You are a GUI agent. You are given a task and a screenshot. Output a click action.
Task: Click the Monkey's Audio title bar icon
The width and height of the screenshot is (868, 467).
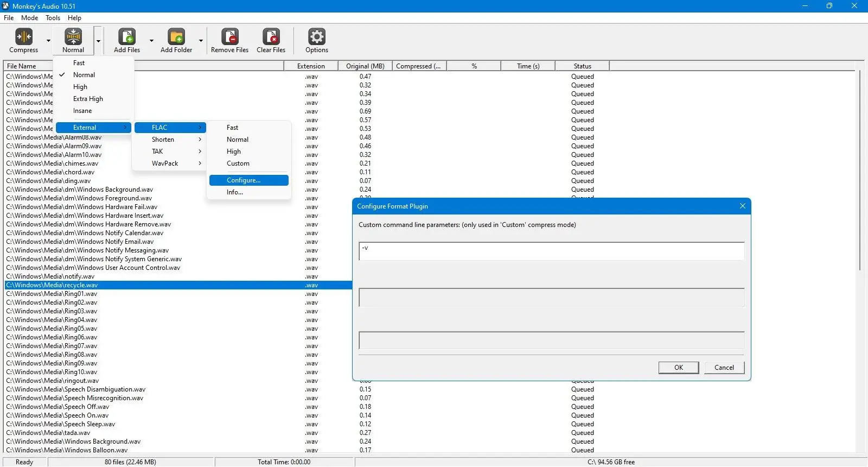point(6,6)
